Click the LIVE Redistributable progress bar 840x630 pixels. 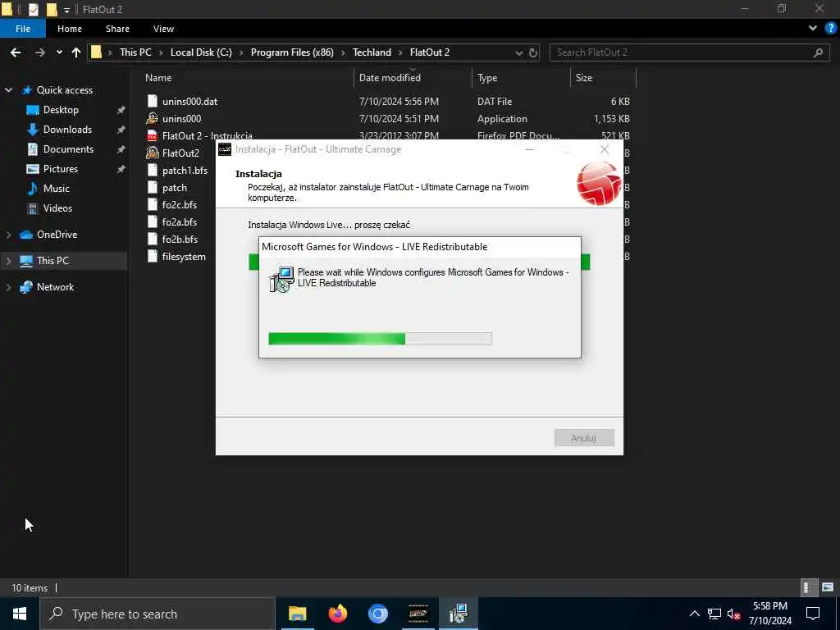[x=380, y=339]
